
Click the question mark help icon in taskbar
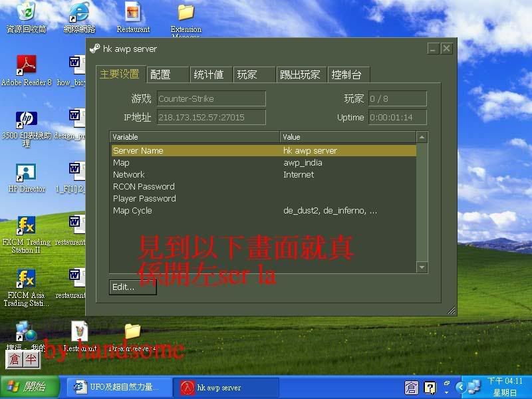(x=430, y=388)
